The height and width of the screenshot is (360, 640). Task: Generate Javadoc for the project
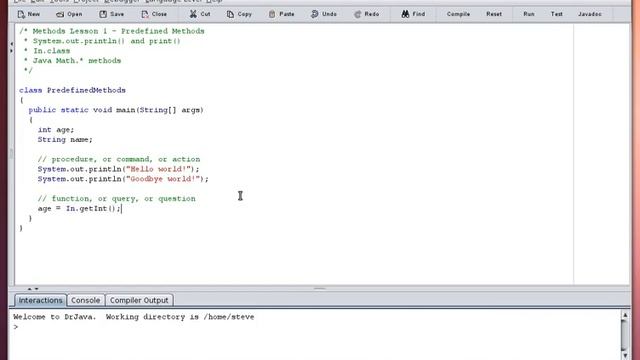click(x=590, y=14)
